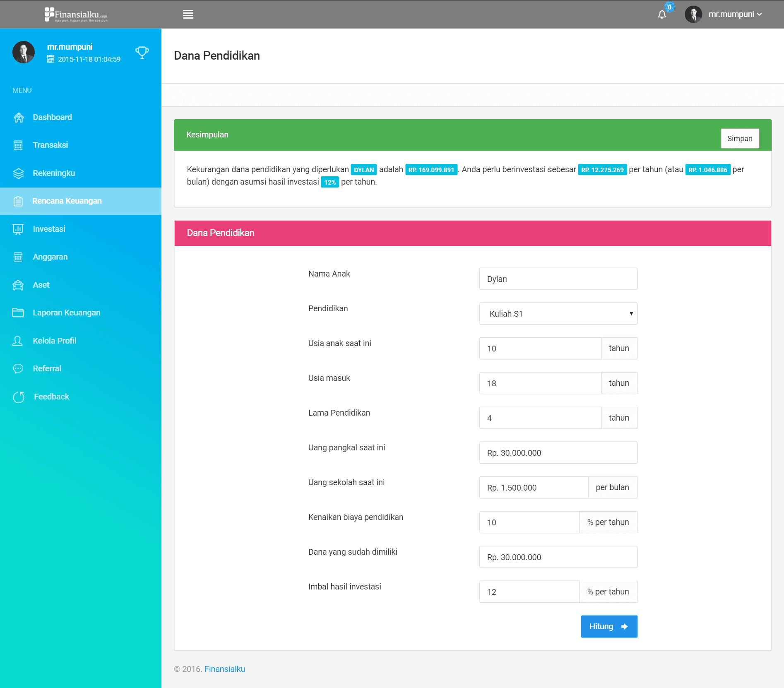Click the Aset car icon

(x=18, y=285)
